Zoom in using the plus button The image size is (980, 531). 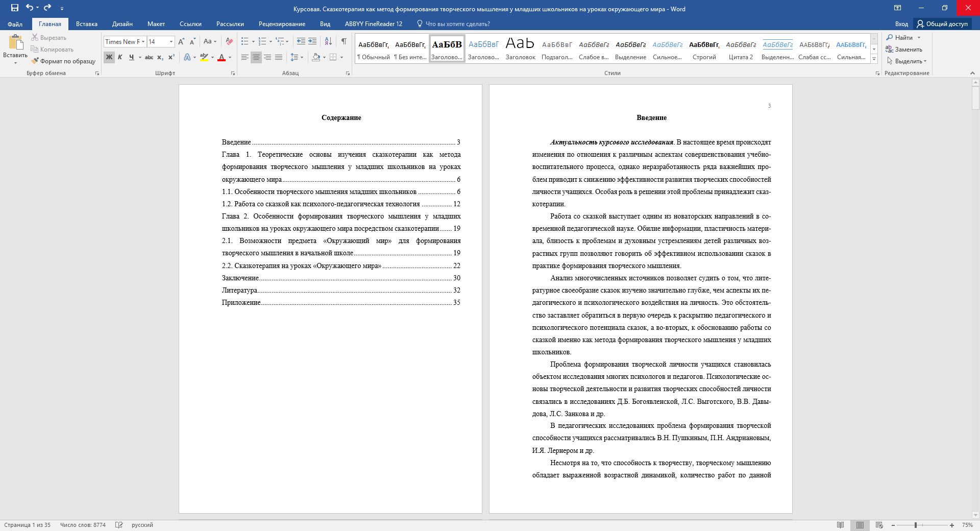tap(952, 525)
